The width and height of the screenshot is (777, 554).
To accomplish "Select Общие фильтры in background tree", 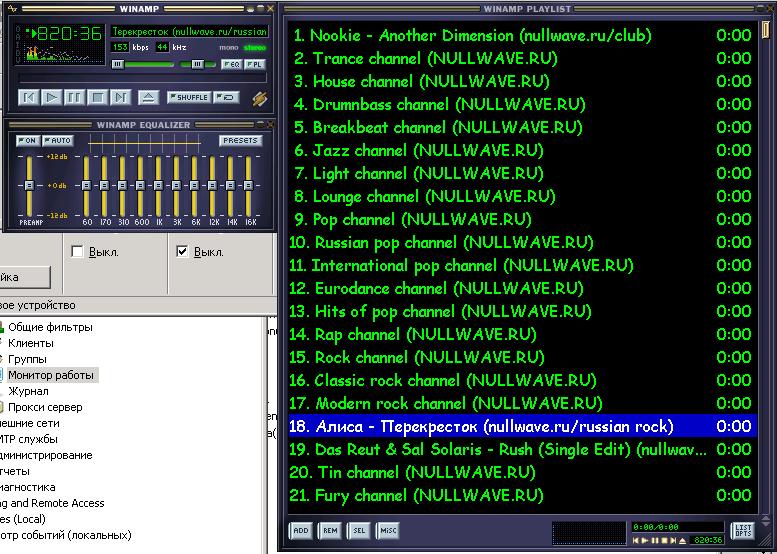I will pos(50,327).
